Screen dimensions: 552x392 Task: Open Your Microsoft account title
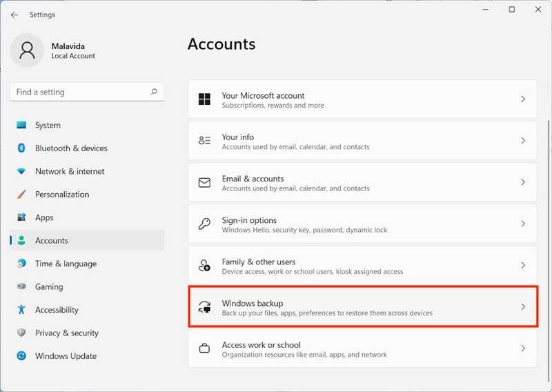[263, 95]
